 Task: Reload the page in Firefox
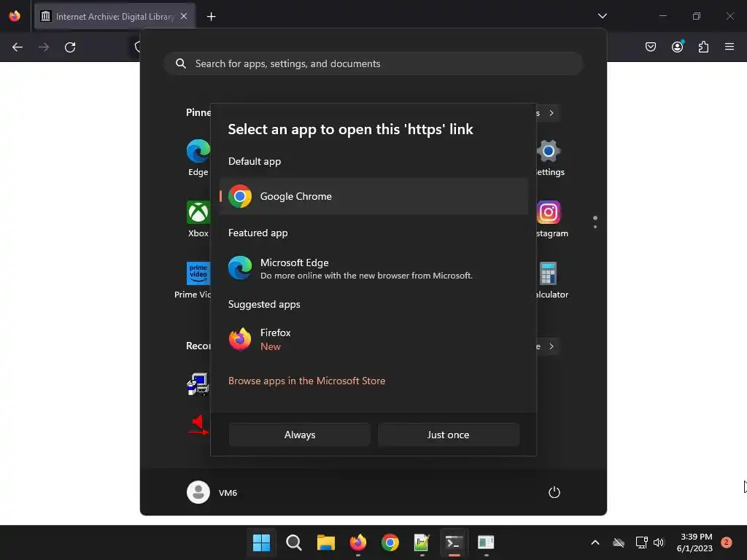pyautogui.click(x=70, y=47)
